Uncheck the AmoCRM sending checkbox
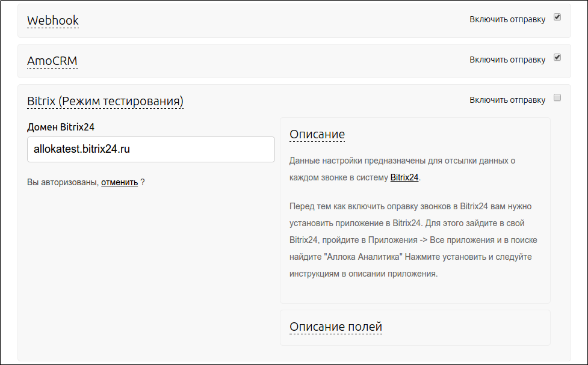 [557, 58]
